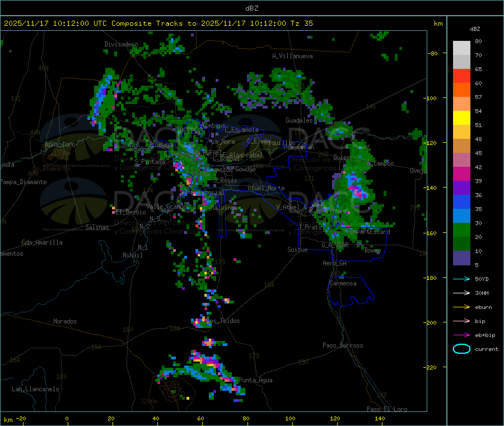Click the Nihuil place label
Viewport: 504px width, 426px height.
(x=132, y=255)
